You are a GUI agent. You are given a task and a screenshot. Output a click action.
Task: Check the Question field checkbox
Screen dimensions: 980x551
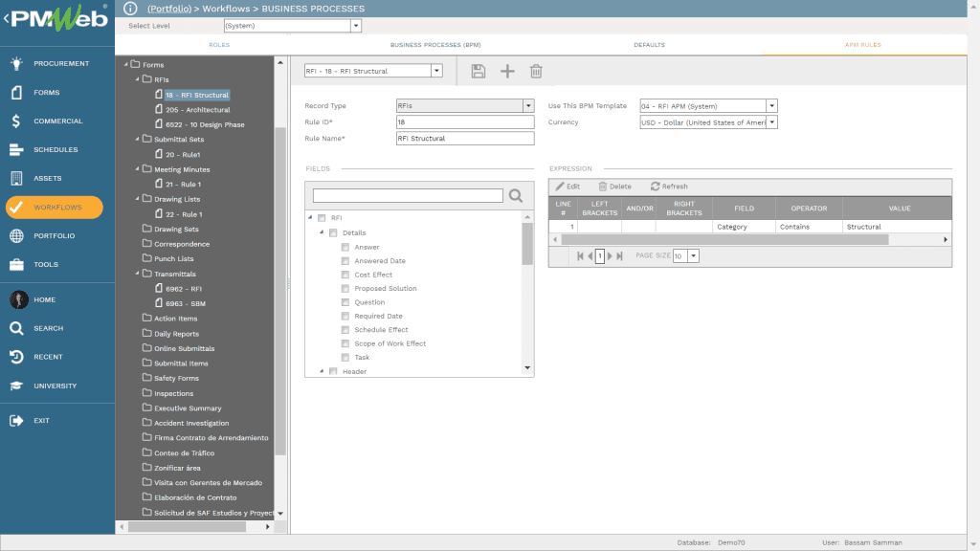coord(345,301)
